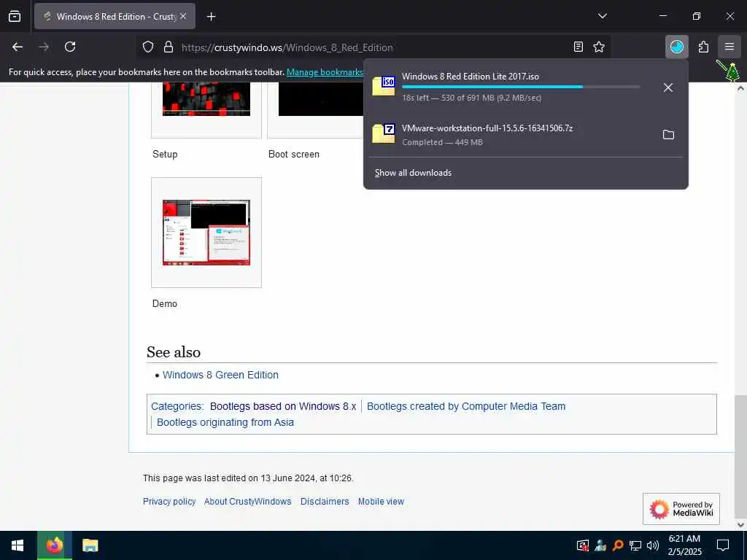Open the Windows Start menu

tap(18, 545)
